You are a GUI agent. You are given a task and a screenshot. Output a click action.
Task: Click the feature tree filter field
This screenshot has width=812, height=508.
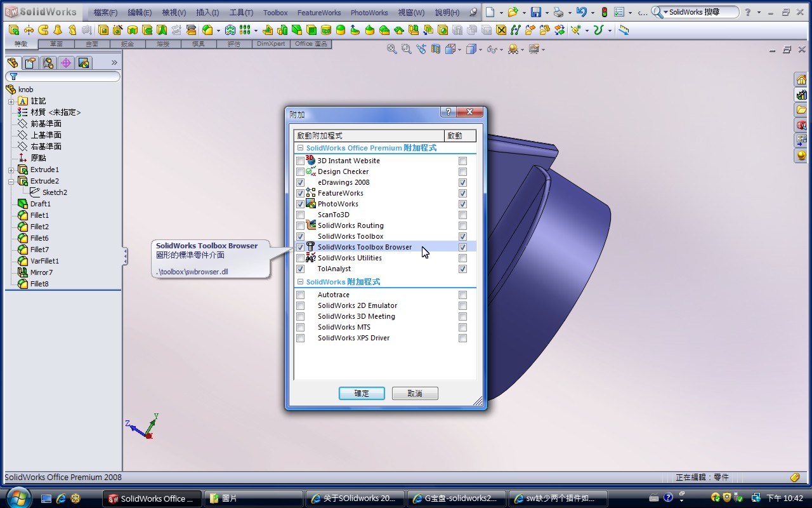62,76
